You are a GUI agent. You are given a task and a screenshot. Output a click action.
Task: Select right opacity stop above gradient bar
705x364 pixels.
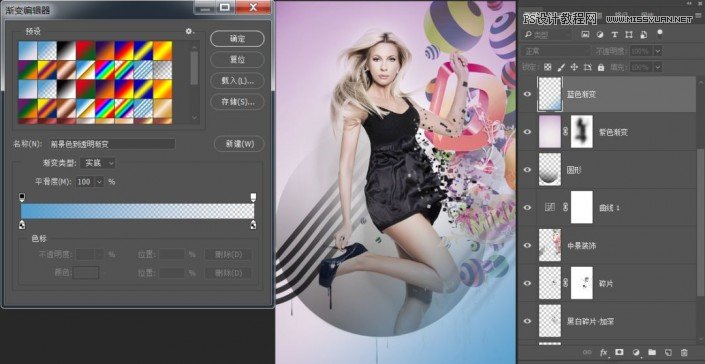click(253, 197)
